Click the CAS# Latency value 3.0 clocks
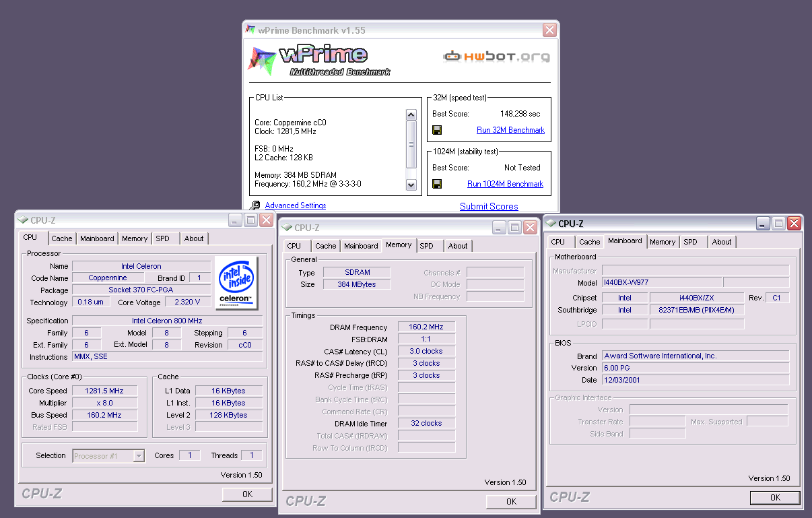Screen dimensions: 812x518 (x=426, y=351)
